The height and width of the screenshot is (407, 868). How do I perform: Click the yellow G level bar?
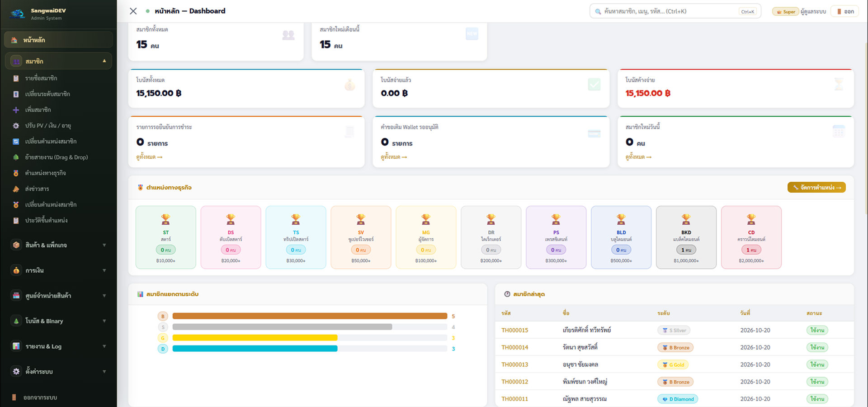tap(255, 338)
